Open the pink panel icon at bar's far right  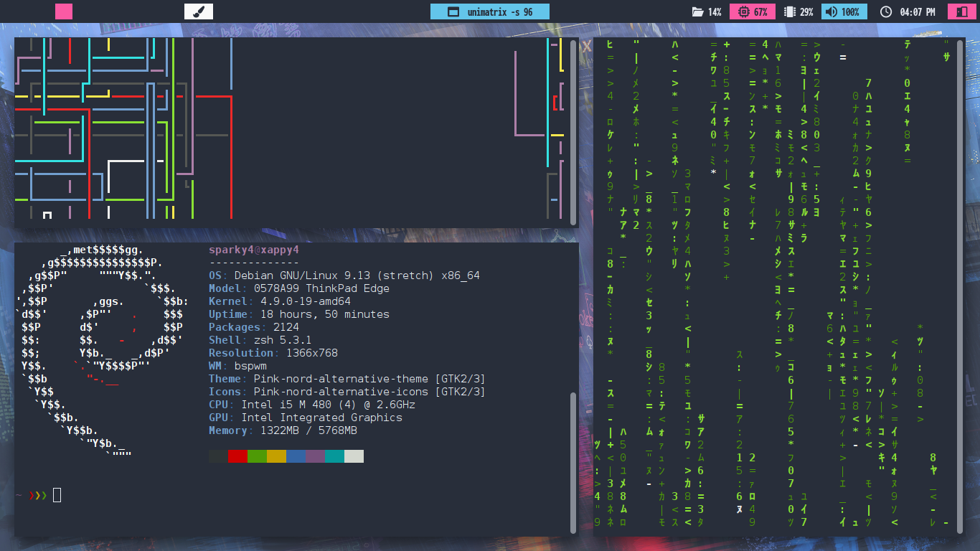tap(958, 12)
